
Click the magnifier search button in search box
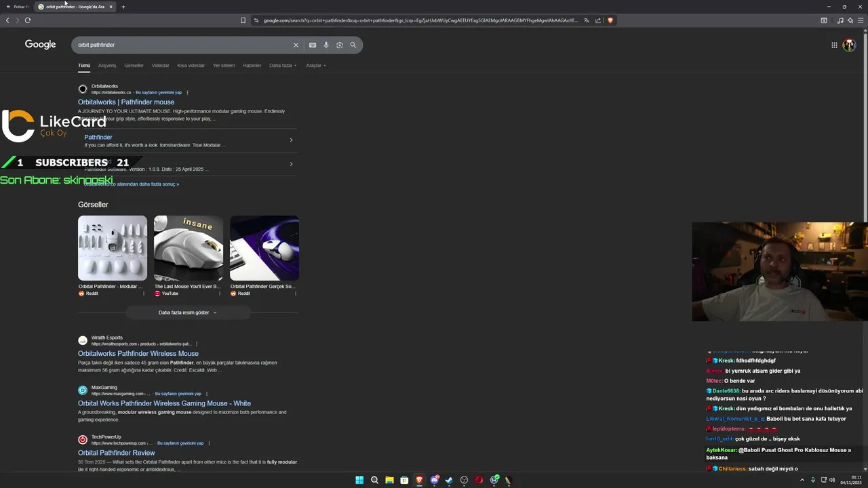353,45
